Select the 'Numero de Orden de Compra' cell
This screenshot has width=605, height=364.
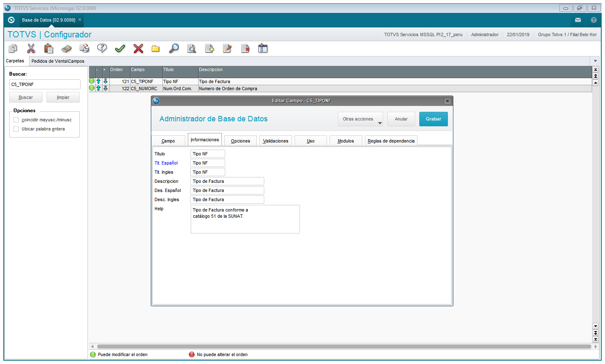[x=395, y=89]
